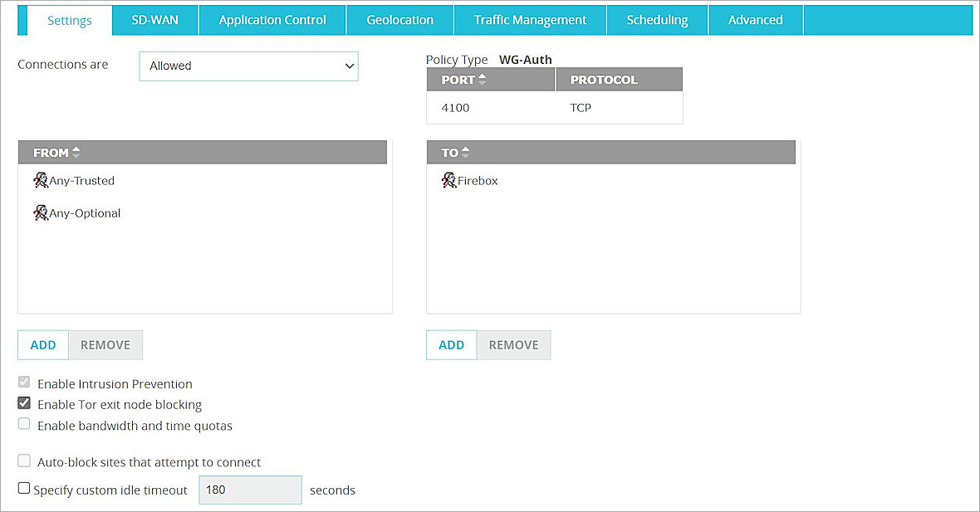Screen dimensions: 980x512
Task: Click REMOVE under the TO list
Action: [513, 344]
